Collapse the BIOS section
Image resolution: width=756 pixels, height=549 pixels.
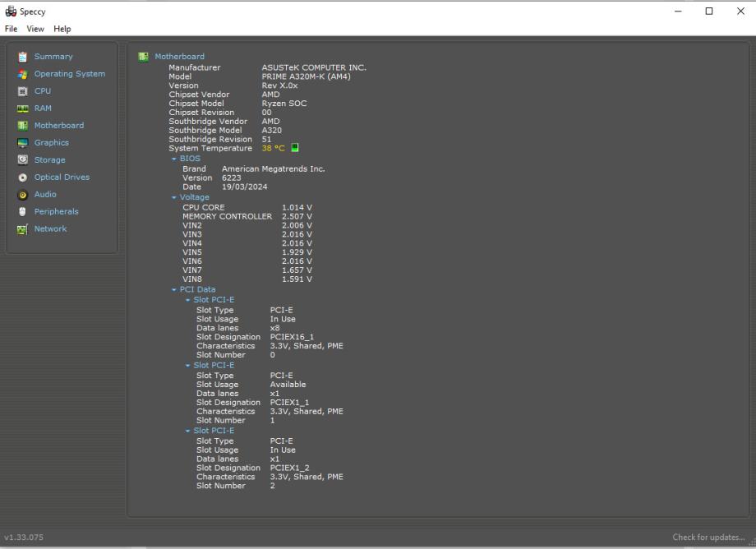(x=174, y=159)
